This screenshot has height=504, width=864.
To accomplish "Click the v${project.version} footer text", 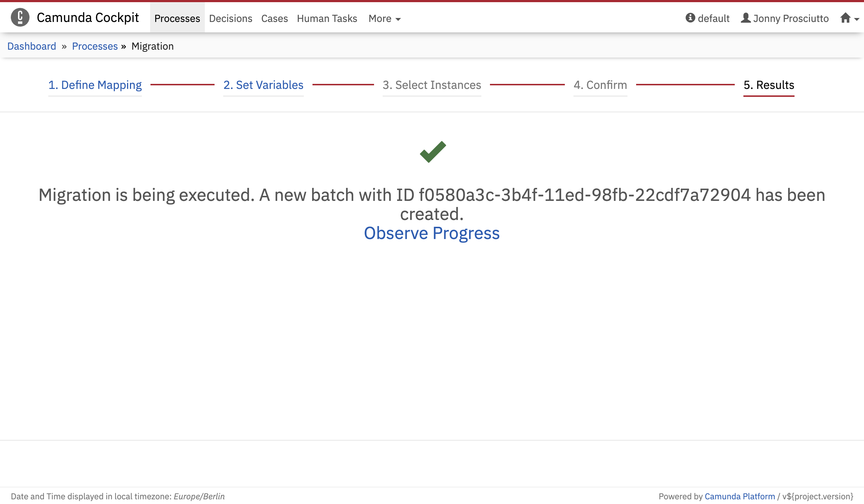I will [x=818, y=496].
